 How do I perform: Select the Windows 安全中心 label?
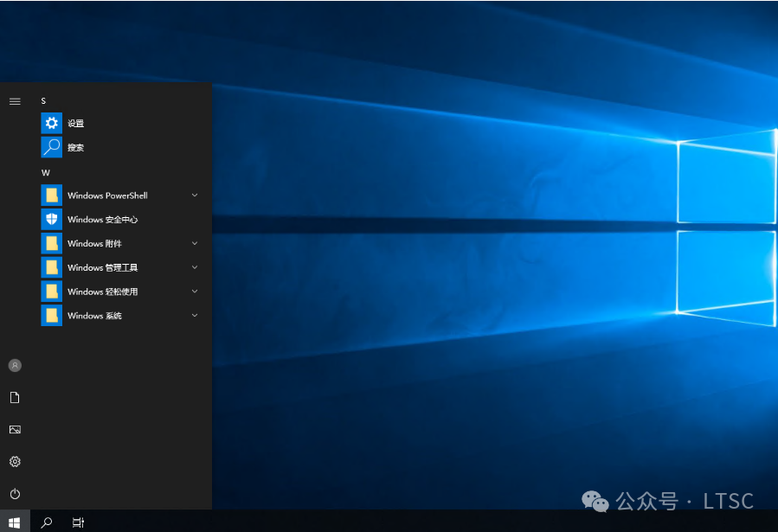pyautogui.click(x=103, y=219)
